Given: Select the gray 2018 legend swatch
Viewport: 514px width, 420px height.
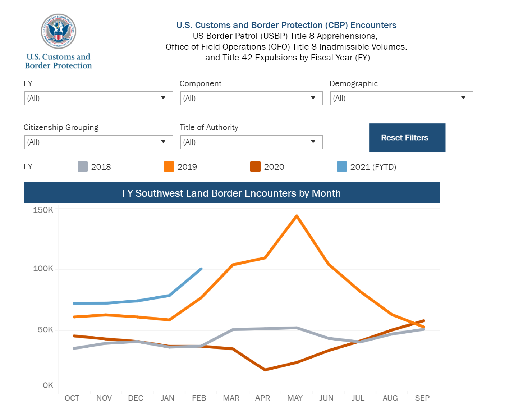Looking at the screenshot, I should [x=83, y=166].
